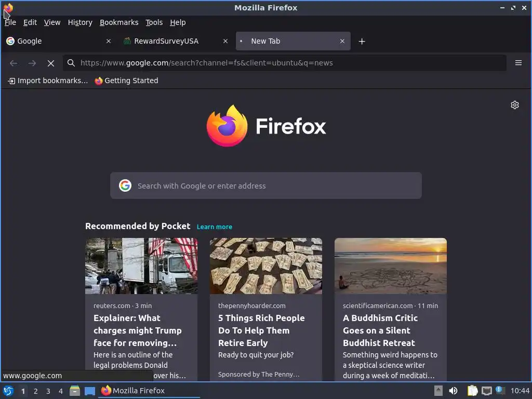Close the RewardSurveyUSA tab
This screenshot has height=399, width=532.
pyautogui.click(x=225, y=41)
